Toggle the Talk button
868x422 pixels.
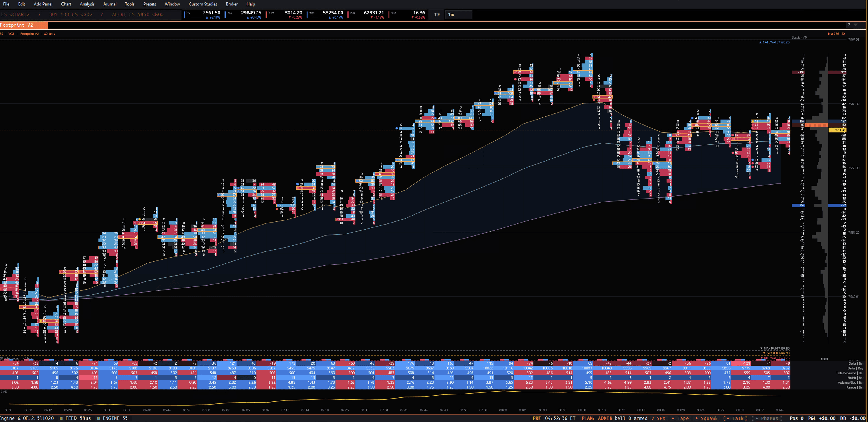pyautogui.click(x=735, y=418)
